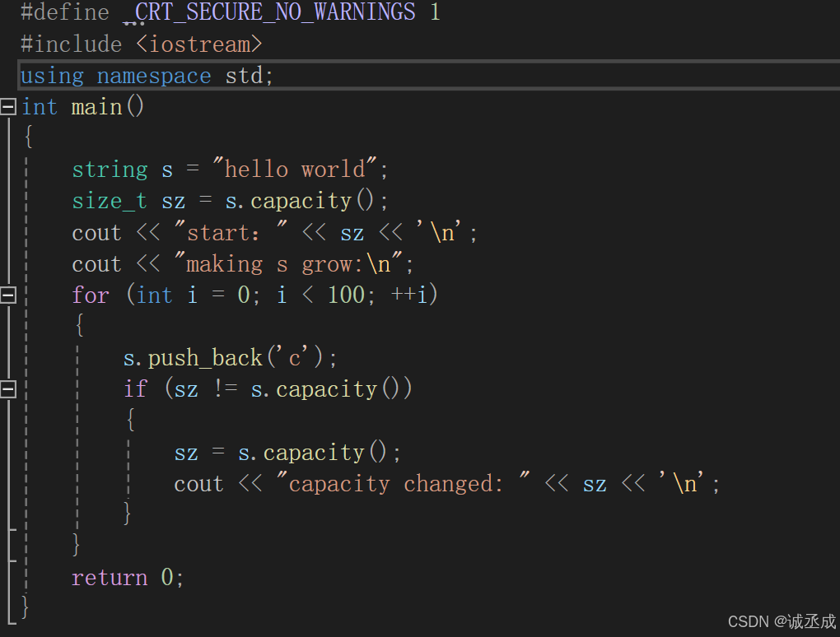The width and height of the screenshot is (840, 637).
Task: Click the 'string' type keyword
Action: pos(110,170)
